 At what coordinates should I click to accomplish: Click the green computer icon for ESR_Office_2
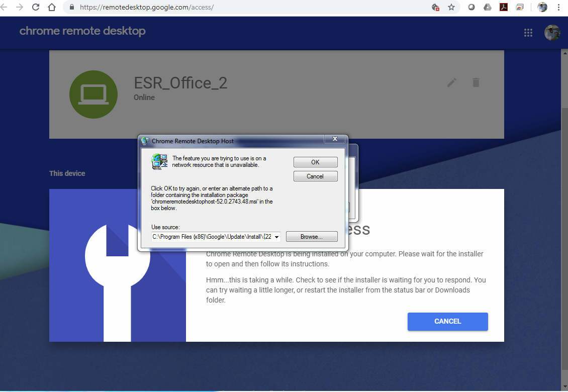click(93, 94)
